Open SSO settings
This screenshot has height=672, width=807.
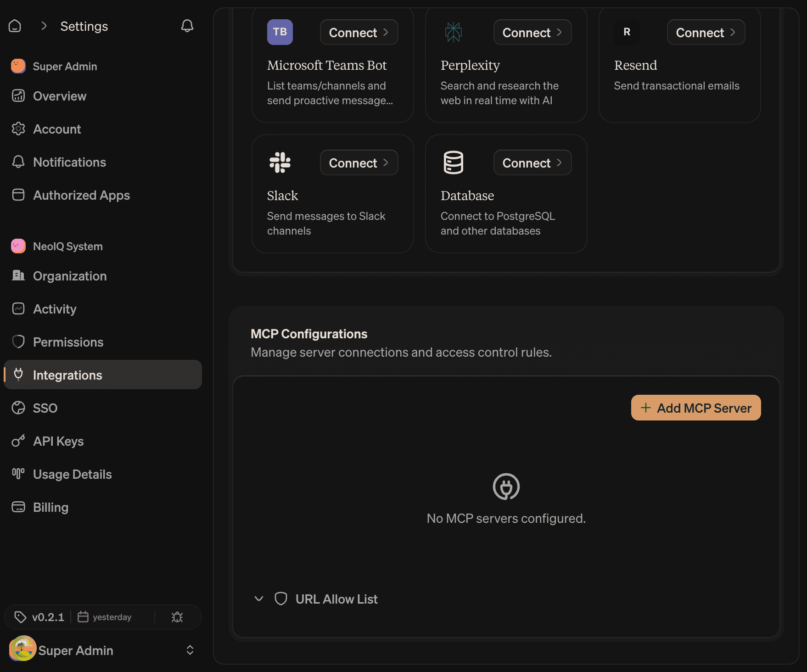(x=103, y=408)
